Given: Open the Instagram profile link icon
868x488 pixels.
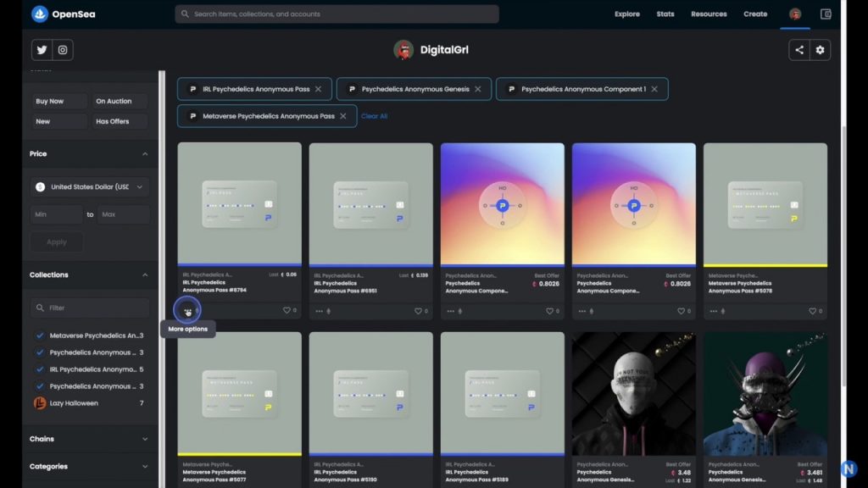Looking at the screenshot, I should (63, 50).
